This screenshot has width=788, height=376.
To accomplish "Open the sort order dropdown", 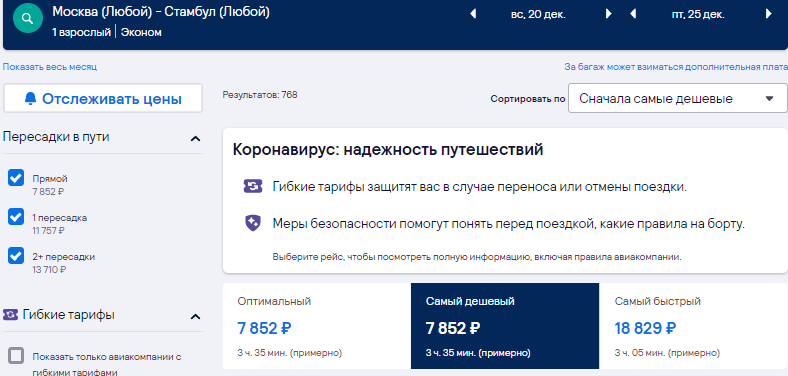I will point(677,99).
